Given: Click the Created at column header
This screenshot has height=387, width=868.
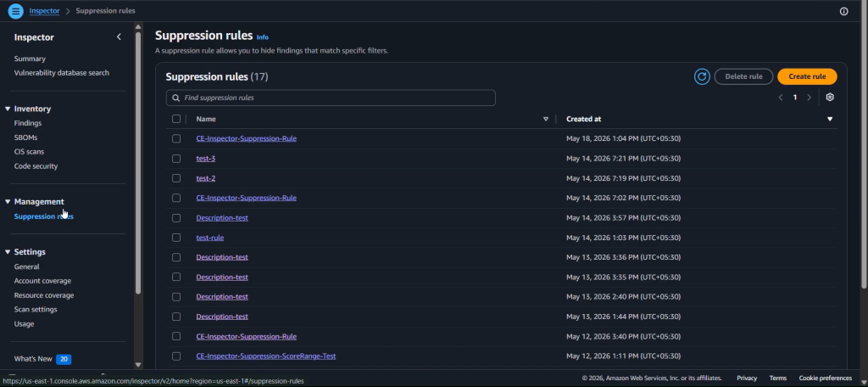Looking at the screenshot, I should click(583, 119).
